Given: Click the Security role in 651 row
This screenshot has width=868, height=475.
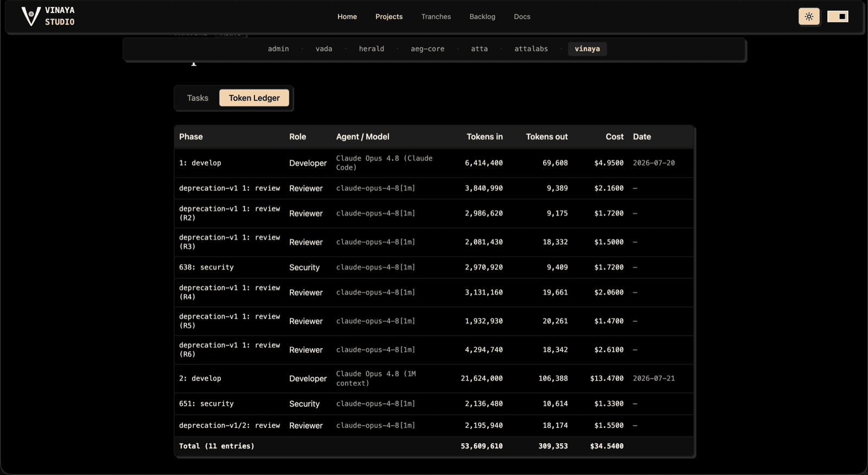Looking at the screenshot, I should (304, 404).
